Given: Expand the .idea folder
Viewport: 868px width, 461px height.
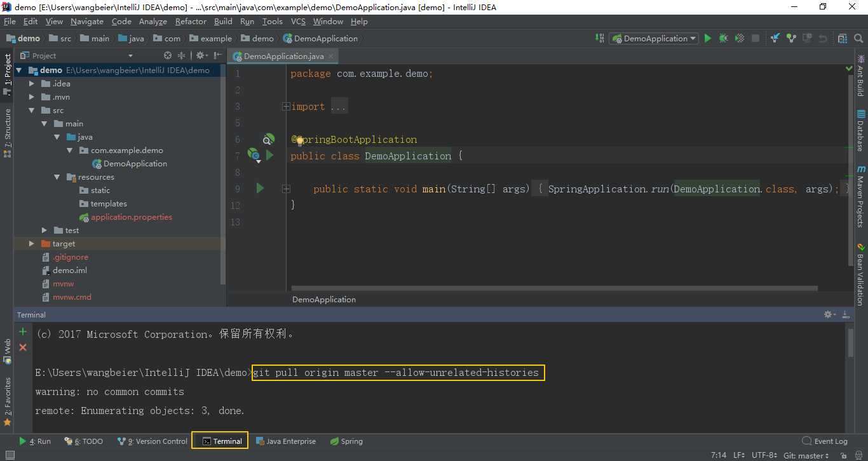Looking at the screenshot, I should 32,83.
